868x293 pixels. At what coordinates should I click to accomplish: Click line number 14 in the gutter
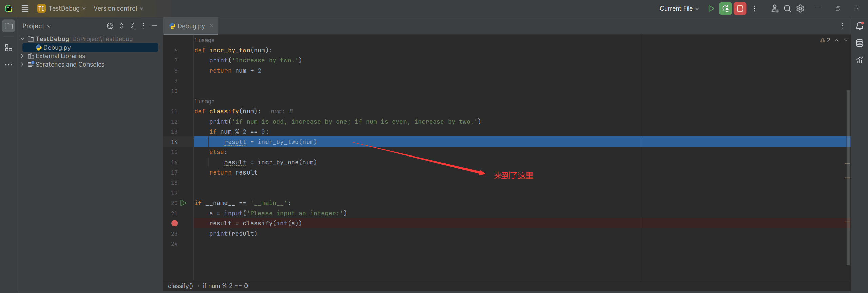tap(174, 142)
